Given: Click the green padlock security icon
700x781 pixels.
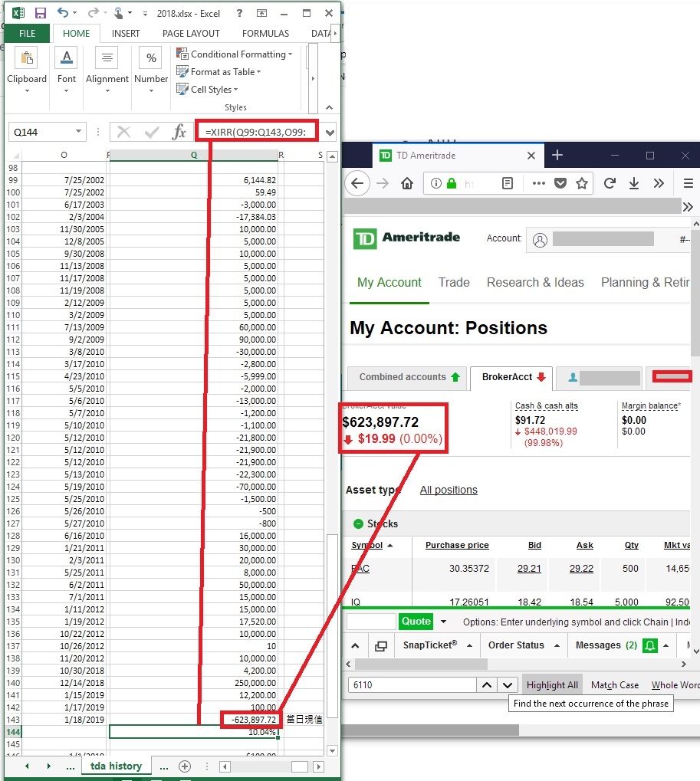Looking at the screenshot, I should tap(452, 183).
